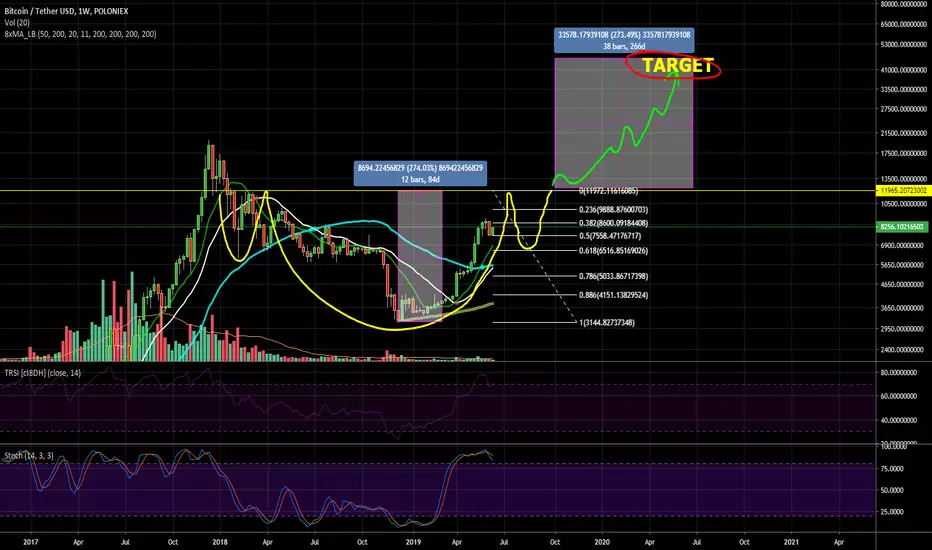Click the 2019 label on time axis
The image size is (932, 550).
click(x=413, y=542)
